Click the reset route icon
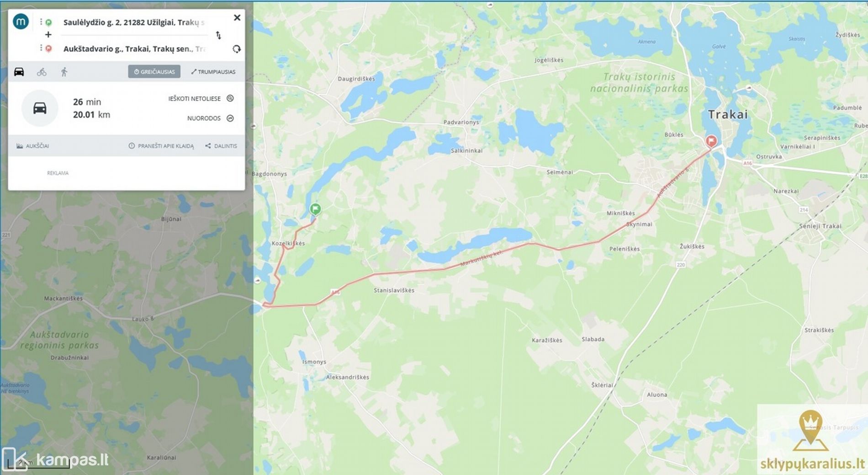The width and height of the screenshot is (868, 475). [236, 49]
